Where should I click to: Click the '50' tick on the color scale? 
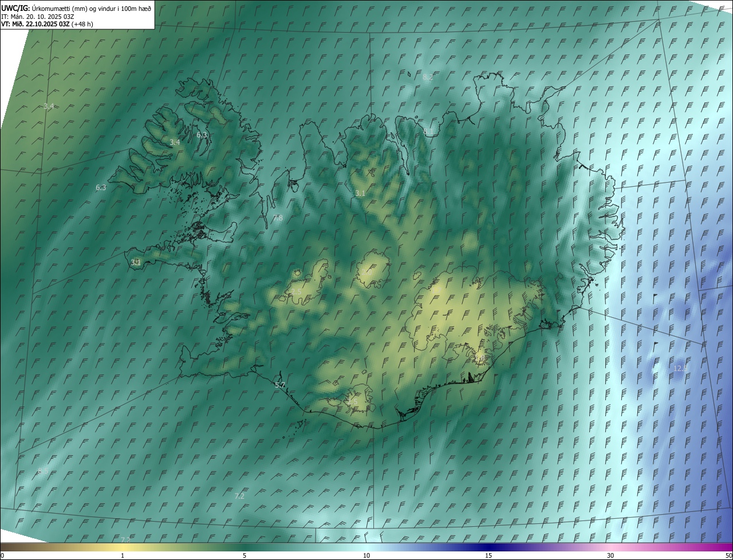point(728,555)
